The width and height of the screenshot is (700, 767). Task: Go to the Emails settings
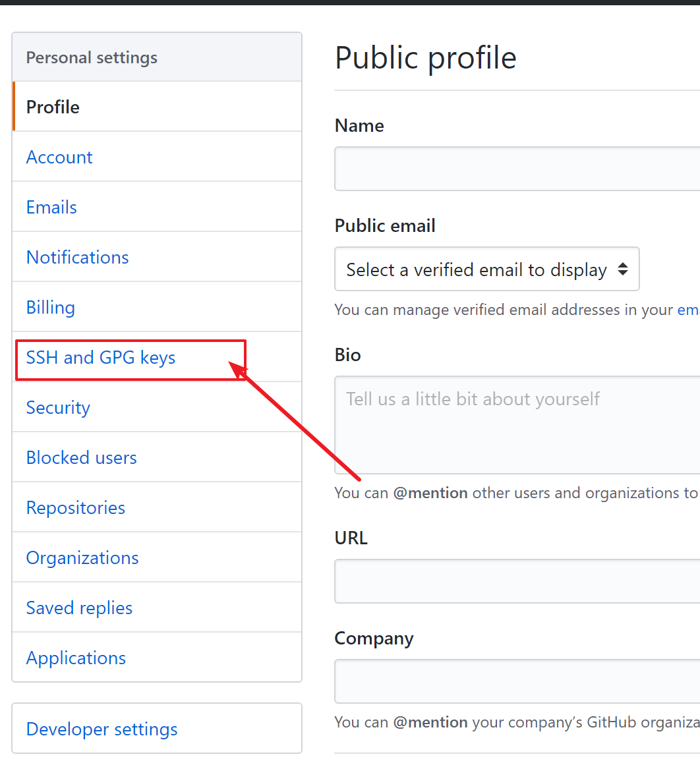tap(157, 207)
